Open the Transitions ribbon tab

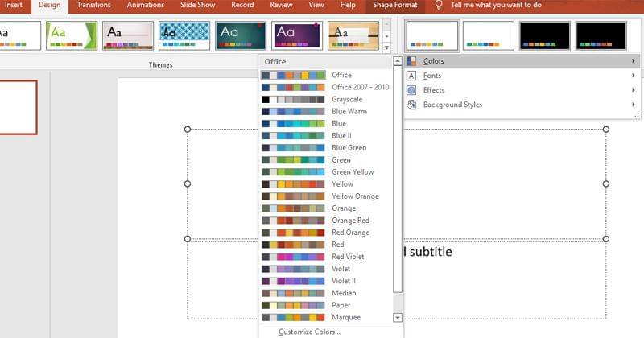(93, 6)
